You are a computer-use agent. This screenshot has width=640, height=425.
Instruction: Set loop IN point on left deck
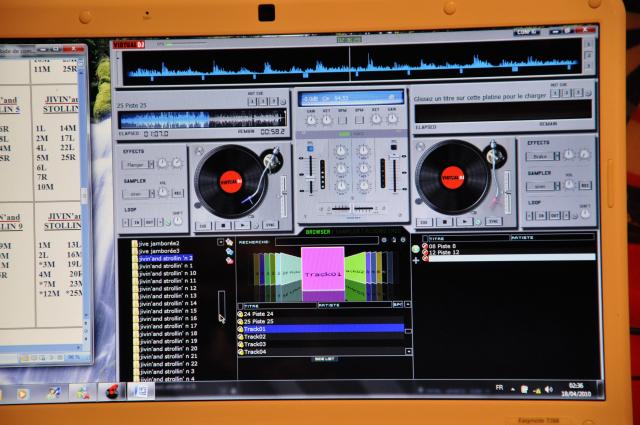[x=137, y=223]
